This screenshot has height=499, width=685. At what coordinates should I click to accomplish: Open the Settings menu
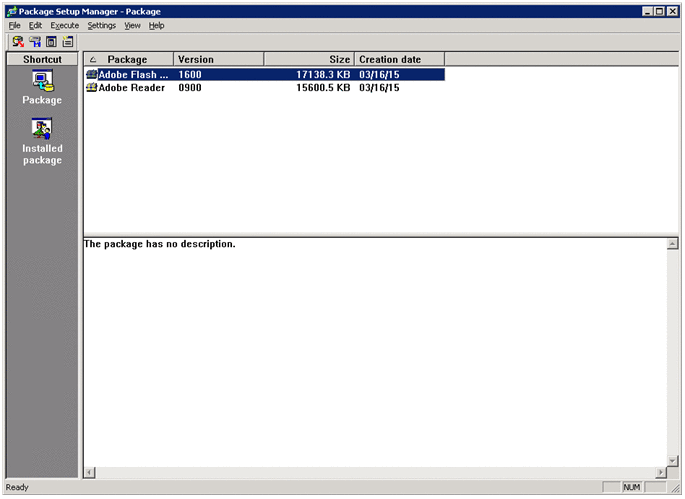pos(101,26)
